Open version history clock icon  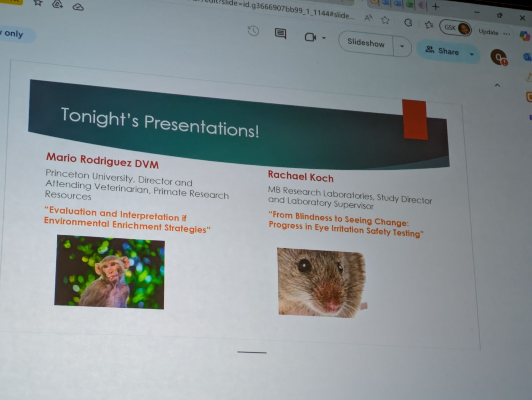(253, 31)
